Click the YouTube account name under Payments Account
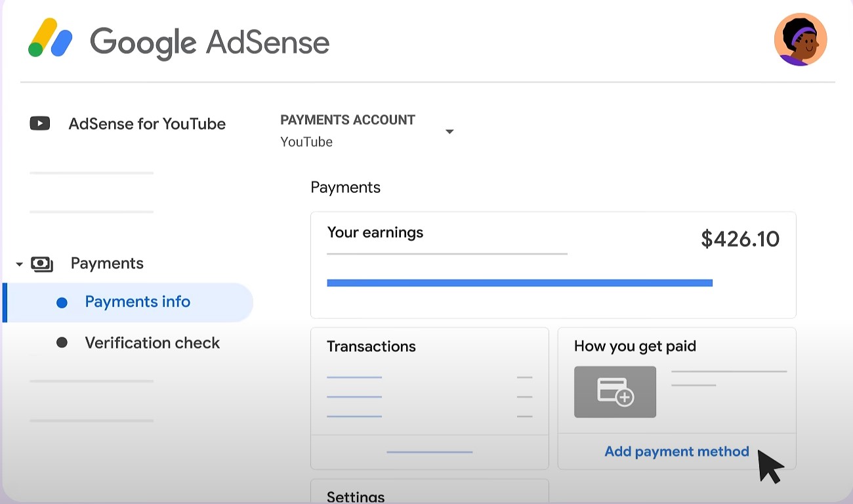 [306, 142]
